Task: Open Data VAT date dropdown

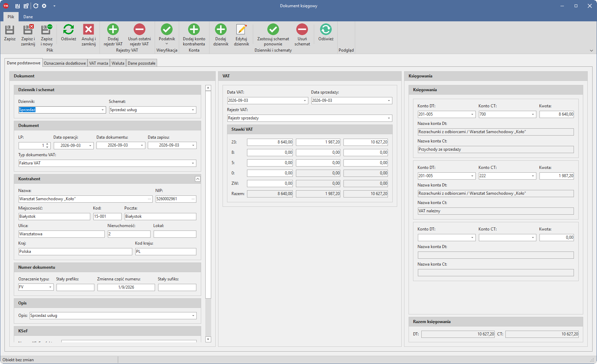Action: pos(305,100)
